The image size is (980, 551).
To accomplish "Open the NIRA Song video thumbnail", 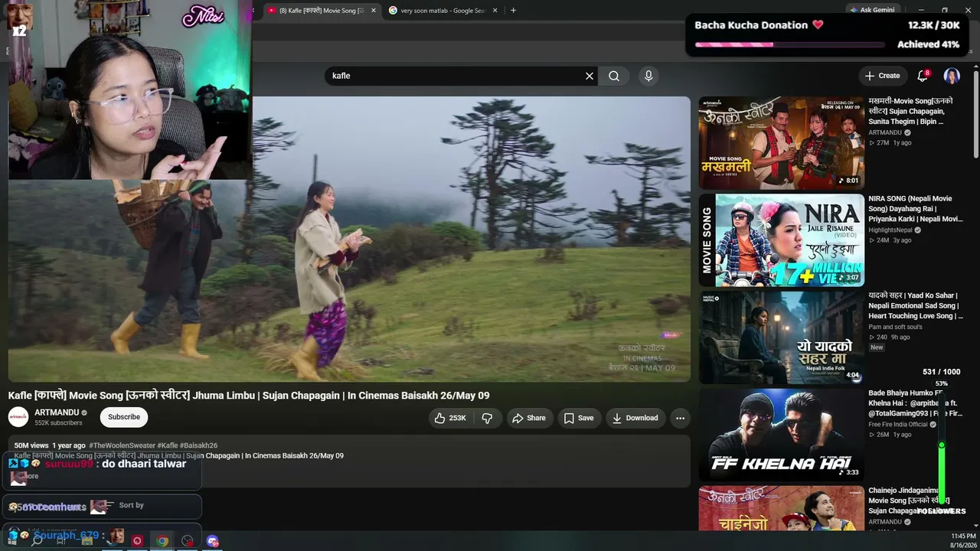I will click(x=781, y=240).
